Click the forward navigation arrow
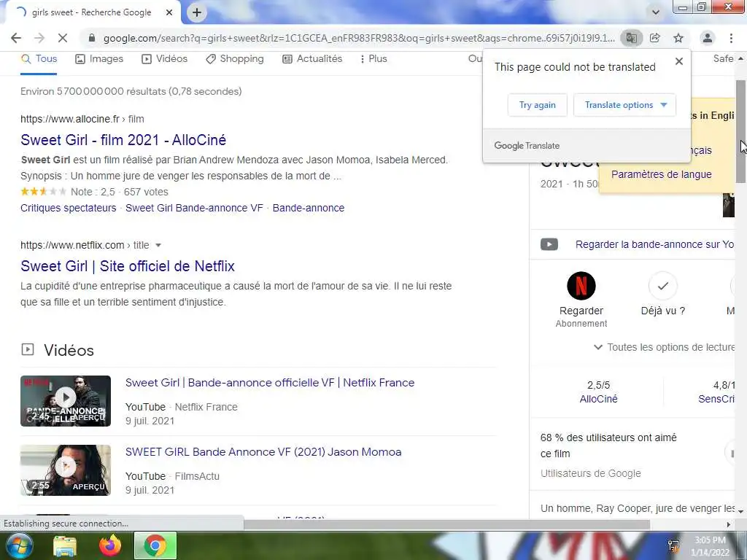 tap(39, 38)
